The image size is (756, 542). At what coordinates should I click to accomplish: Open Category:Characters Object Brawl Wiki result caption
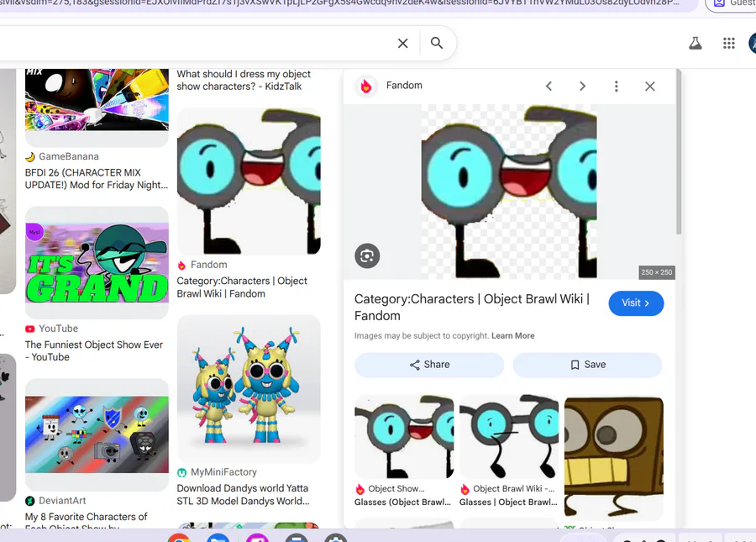242,287
